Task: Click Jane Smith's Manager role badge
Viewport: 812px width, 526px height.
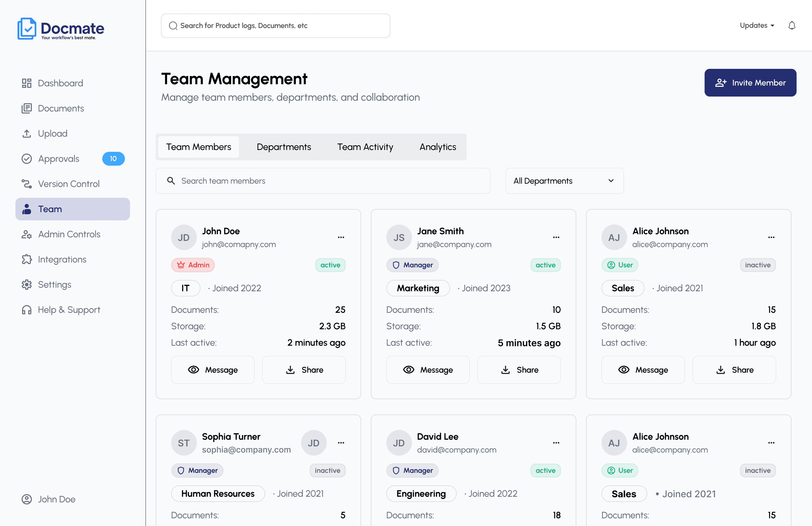Action: [x=412, y=265]
